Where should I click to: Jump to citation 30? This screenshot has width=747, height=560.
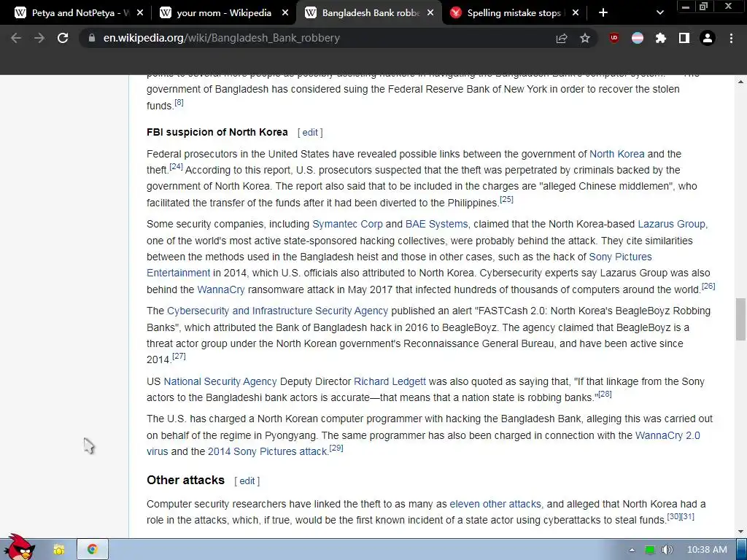pyautogui.click(x=674, y=516)
